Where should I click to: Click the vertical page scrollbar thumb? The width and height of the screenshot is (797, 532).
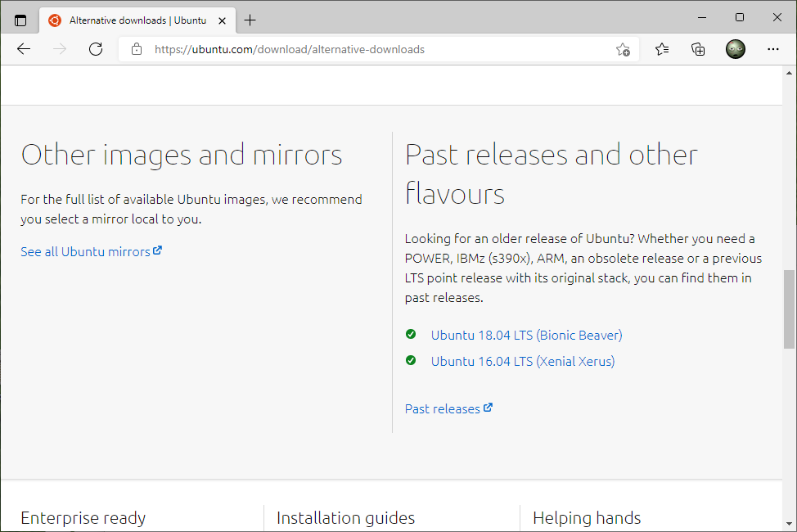(790, 309)
